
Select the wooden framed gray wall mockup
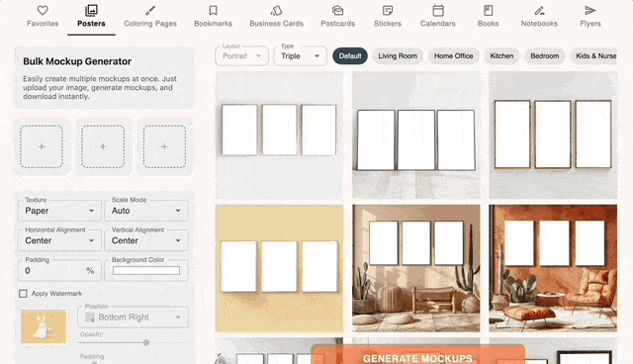click(x=553, y=136)
